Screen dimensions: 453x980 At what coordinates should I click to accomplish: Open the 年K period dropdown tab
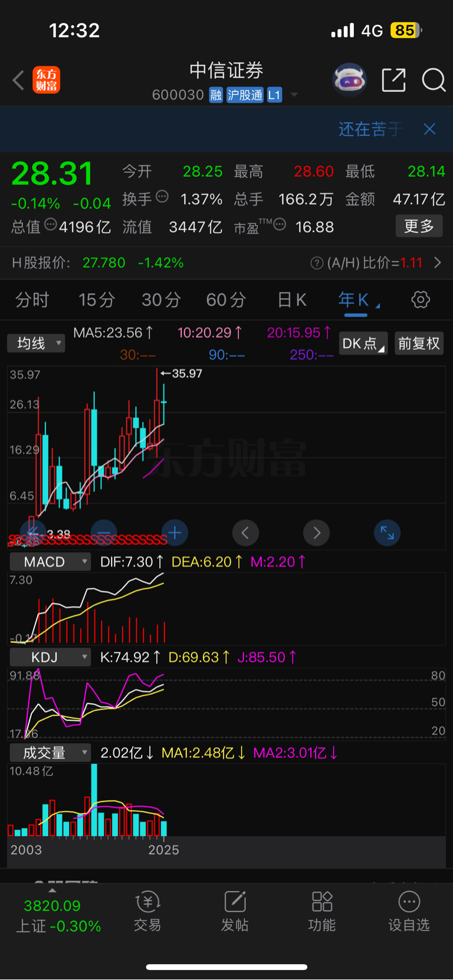pos(359,300)
